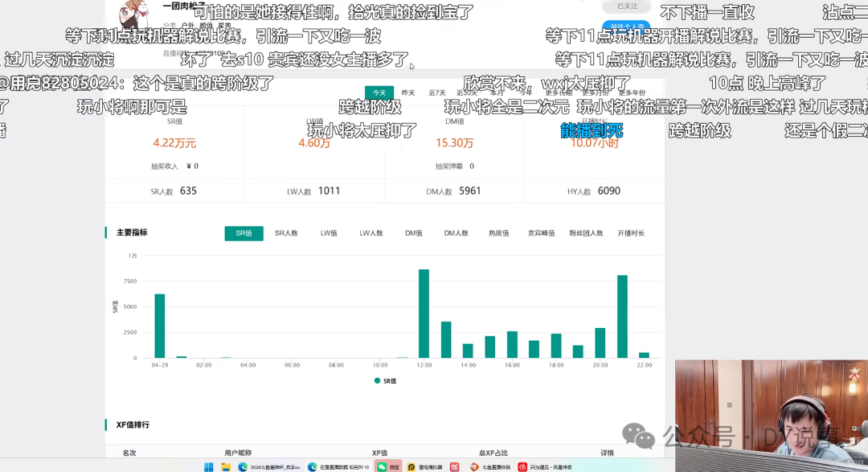Viewport: 868px width, 472px height.
Task: Switch to the first Edge taskbar window
Action: (269, 467)
